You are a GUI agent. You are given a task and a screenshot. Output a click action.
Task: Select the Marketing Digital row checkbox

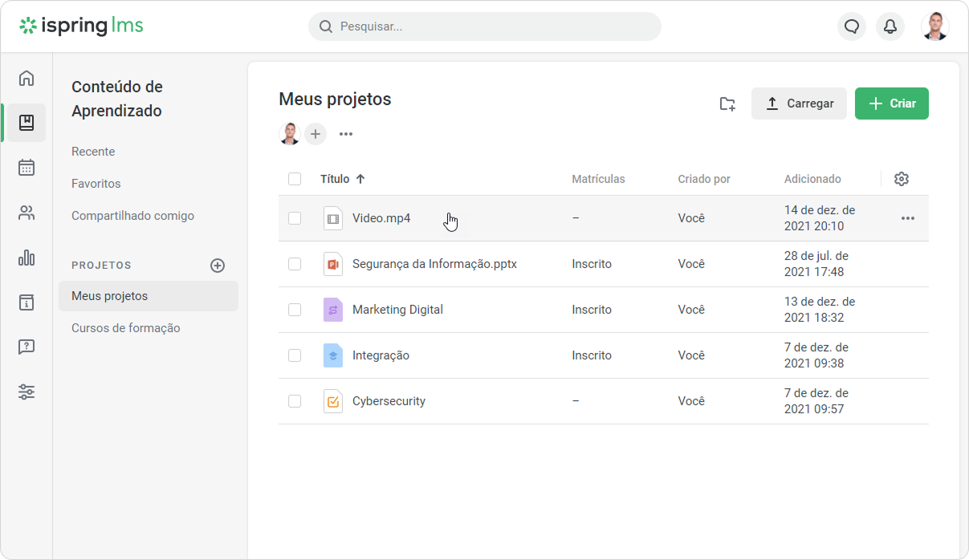295,310
